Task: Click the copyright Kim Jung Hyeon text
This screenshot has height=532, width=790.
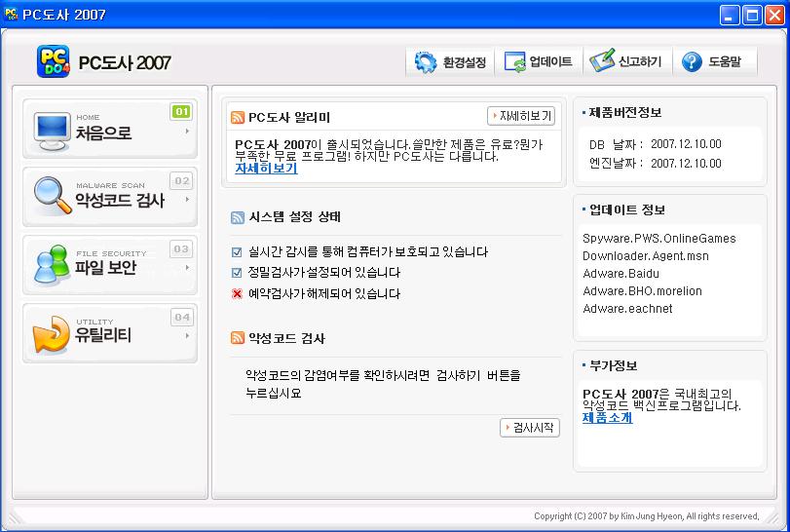Action: click(x=647, y=516)
